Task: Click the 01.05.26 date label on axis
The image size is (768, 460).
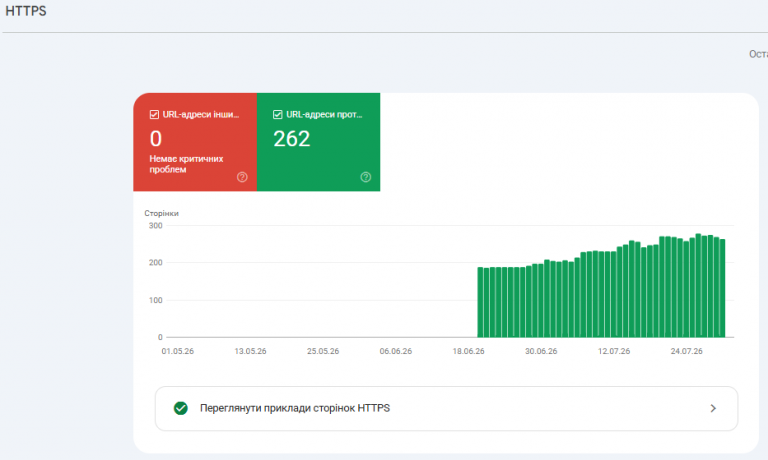Action: (177, 351)
